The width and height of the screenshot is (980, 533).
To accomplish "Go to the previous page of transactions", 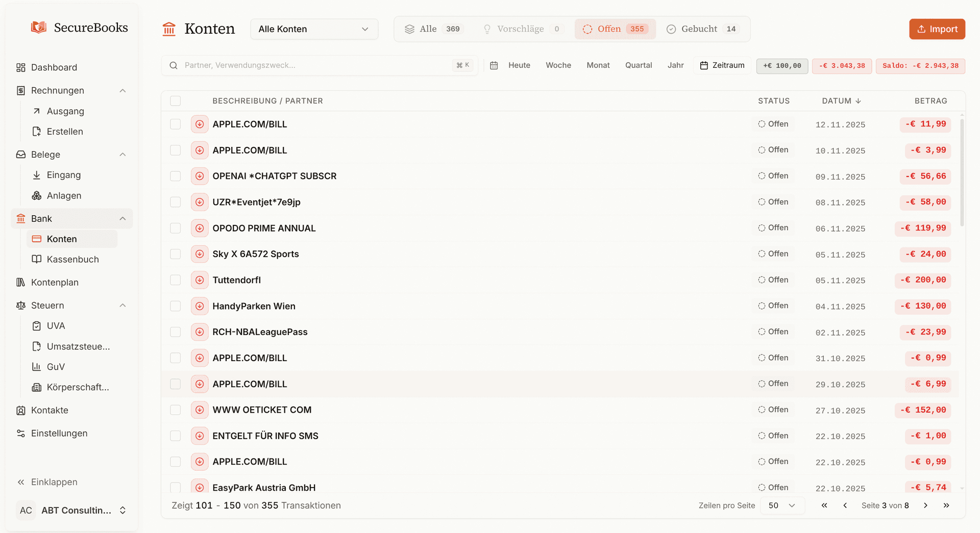I will coord(845,505).
